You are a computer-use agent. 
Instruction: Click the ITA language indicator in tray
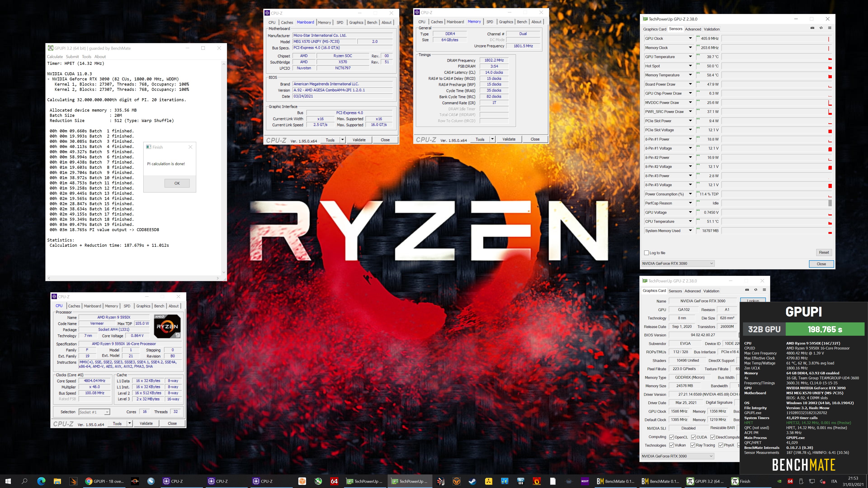(x=834, y=481)
